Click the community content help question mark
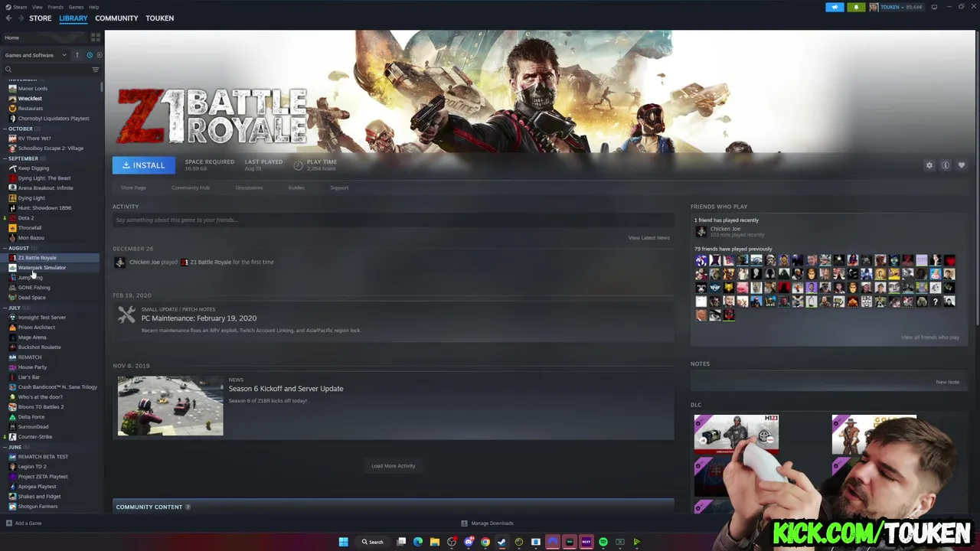 (x=188, y=507)
